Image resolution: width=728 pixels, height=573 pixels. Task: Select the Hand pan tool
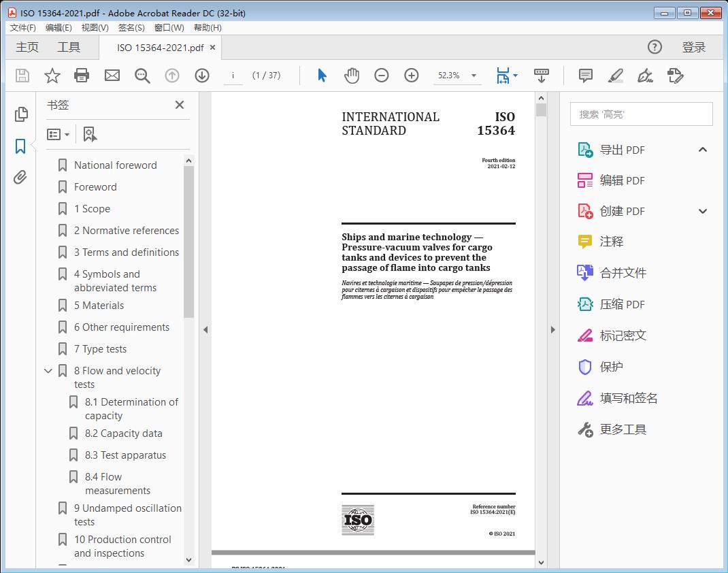tap(352, 76)
